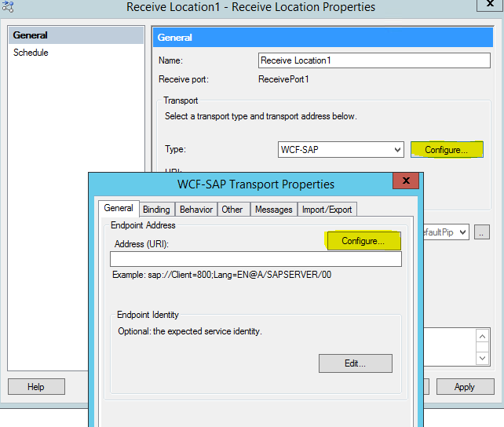The height and width of the screenshot is (427, 504).
Task: Click the blue General section header
Action: (323, 37)
